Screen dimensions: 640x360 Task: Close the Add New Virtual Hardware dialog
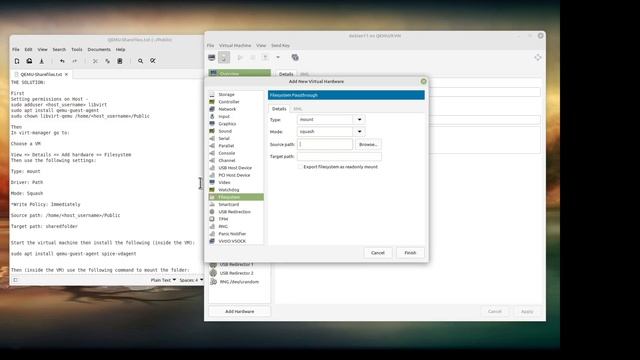click(x=423, y=82)
